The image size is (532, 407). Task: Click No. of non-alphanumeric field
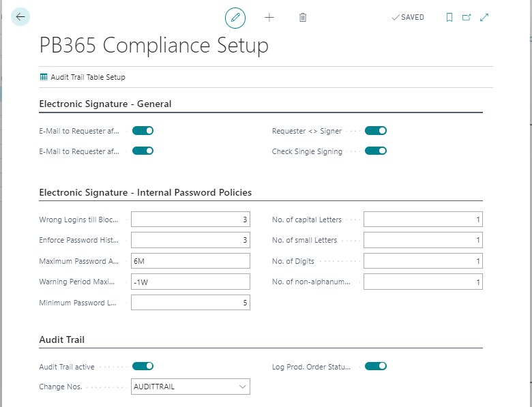(423, 282)
